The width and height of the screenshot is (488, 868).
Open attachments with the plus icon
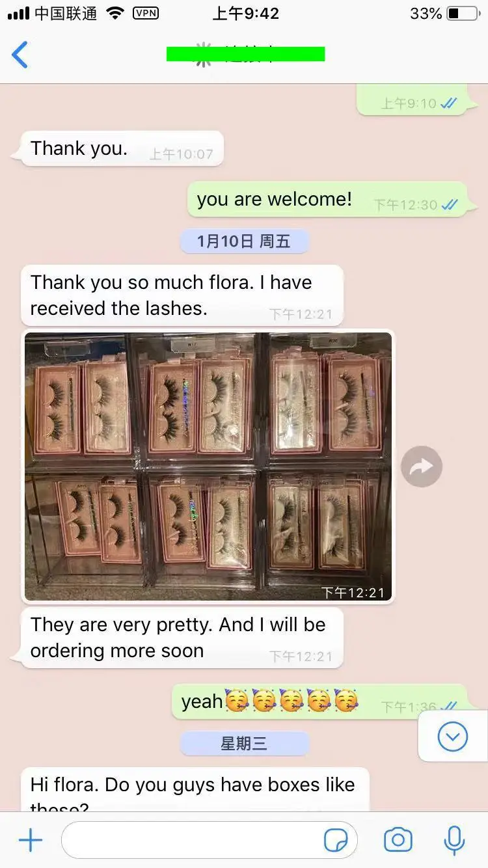point(30,841)
